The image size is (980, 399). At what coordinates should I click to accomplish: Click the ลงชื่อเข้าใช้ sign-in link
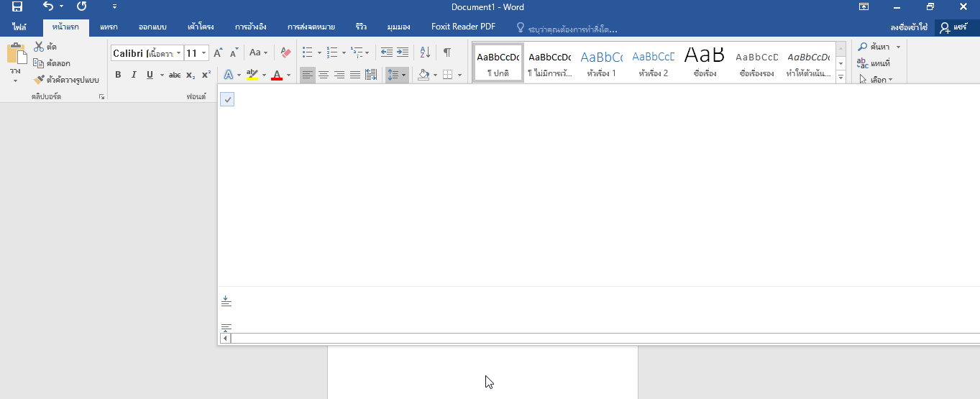pos(908,27)
